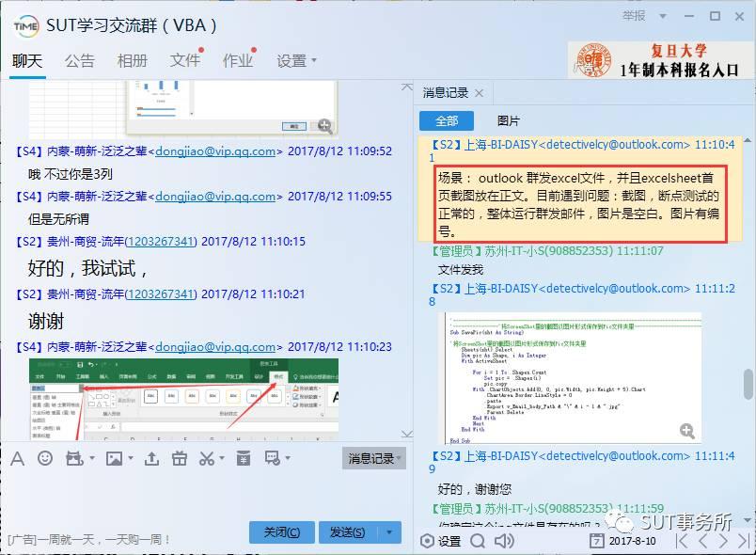Click the message text 文件发我
Viewport: 756px width, 555px height.
pos(461,270)
